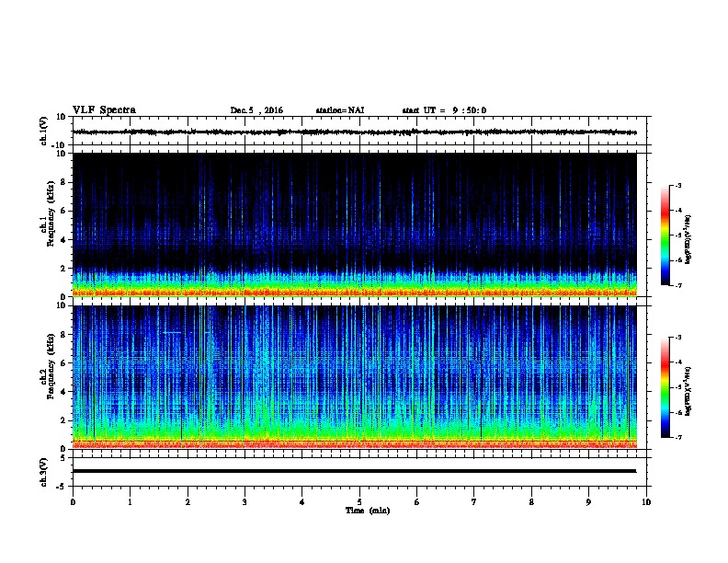The width and height of the screenshot is (728, 563).
Task: Click the "5" tick on ch.3 voltage axis
Action: [63, 457]
